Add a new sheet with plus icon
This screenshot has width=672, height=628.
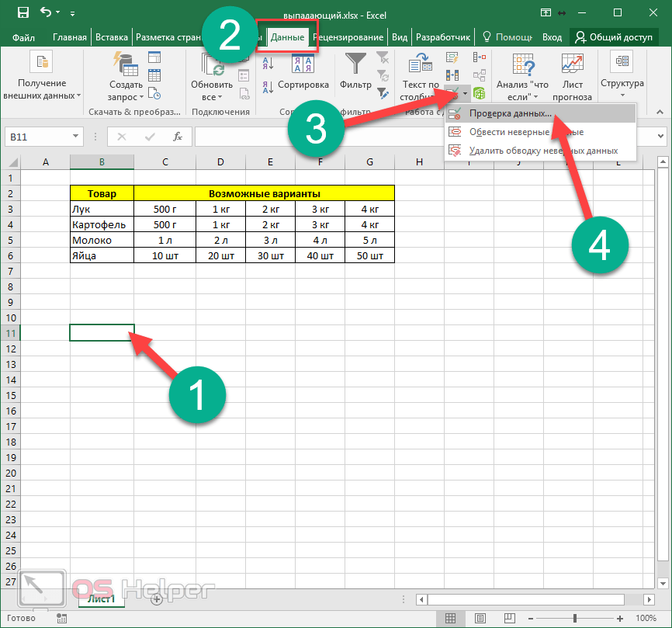(157, 599)
